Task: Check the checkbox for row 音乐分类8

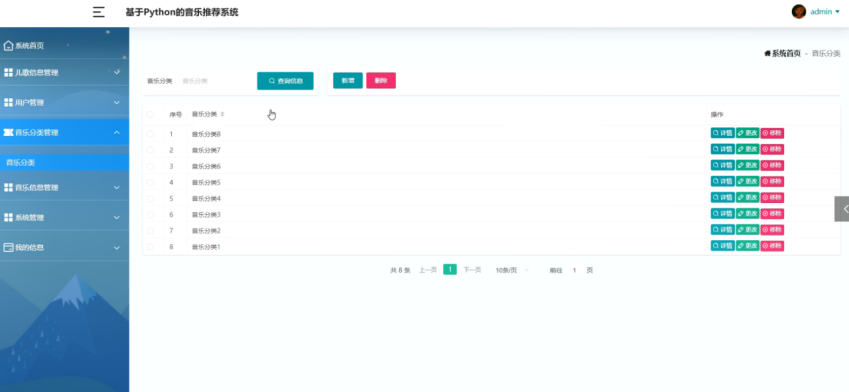Action: [x=151, y=134]
